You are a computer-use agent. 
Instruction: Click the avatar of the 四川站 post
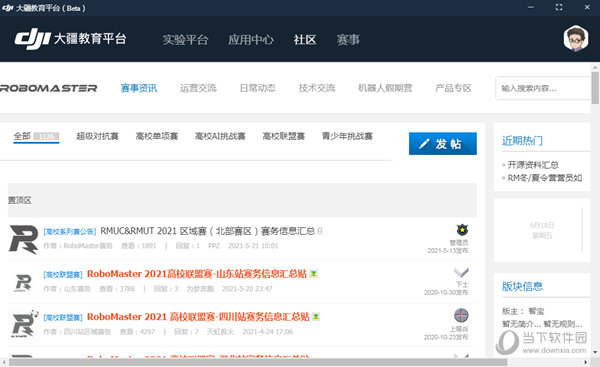coord(24,324)
